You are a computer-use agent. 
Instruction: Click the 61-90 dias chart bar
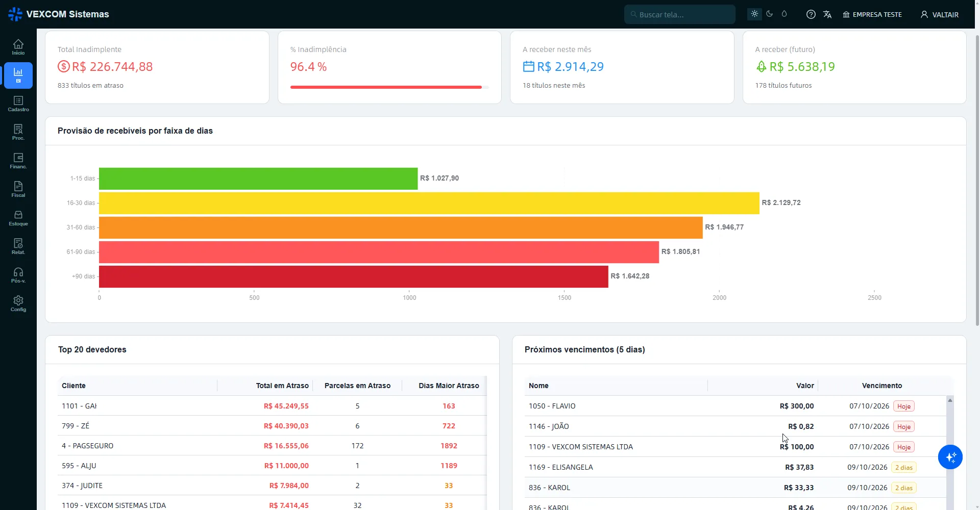coord(379,252)
